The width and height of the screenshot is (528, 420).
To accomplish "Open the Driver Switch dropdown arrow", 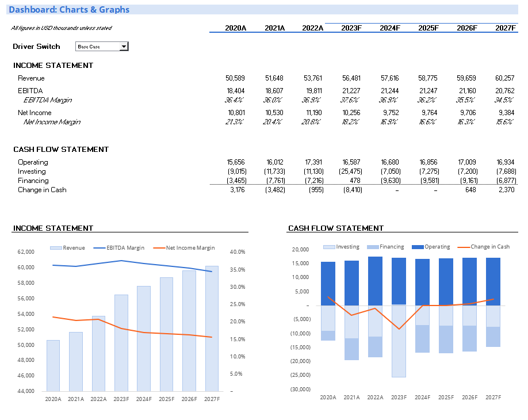I will click(x=124, y=47).
